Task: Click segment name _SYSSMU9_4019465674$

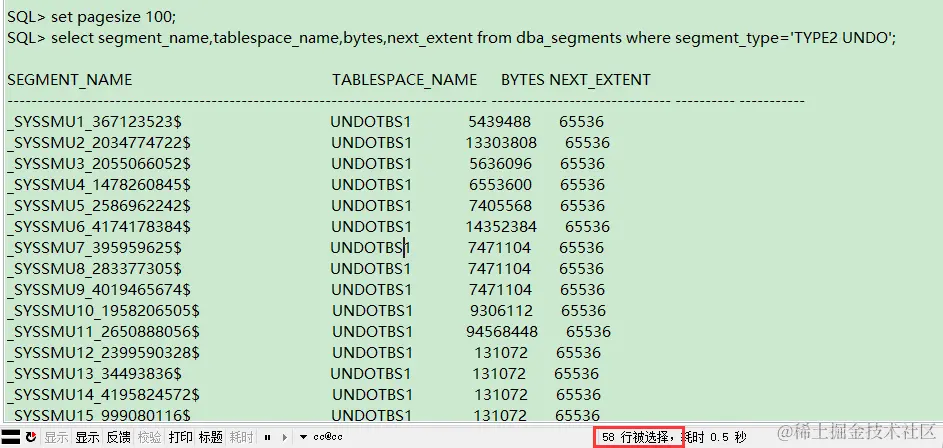Action: pos(99,290)
